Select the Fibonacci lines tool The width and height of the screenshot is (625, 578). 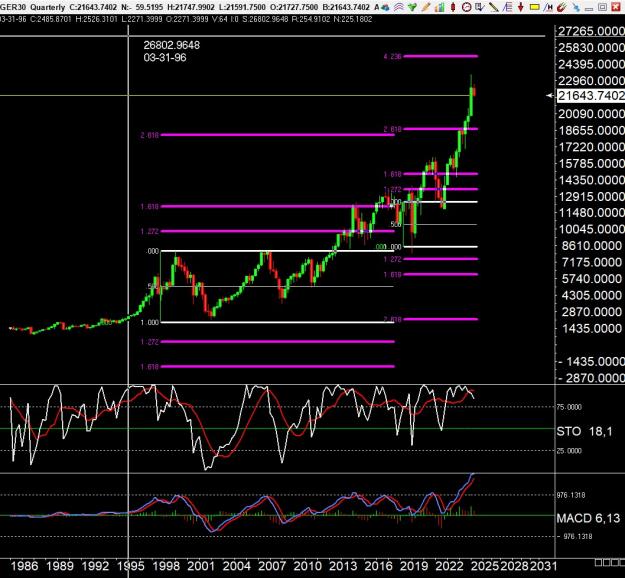pyautogui.click(x=507, y=7)
